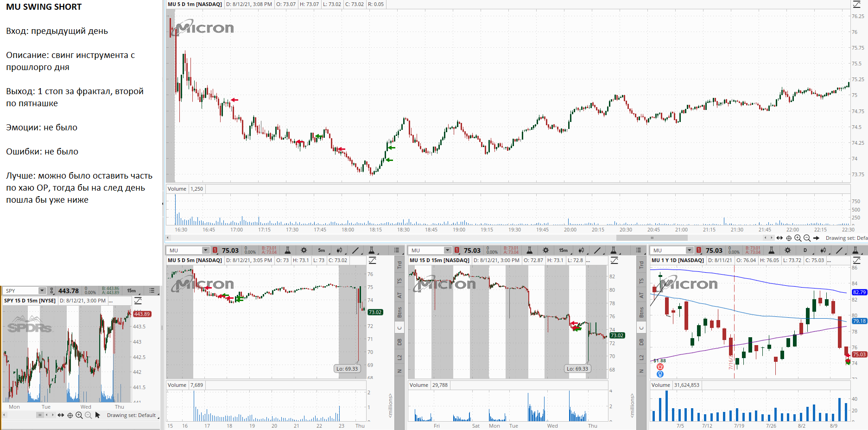Open patterns flask icon in 5m chart toolbar
Viewport: 868px width, 430px height.
click(371, 250)
